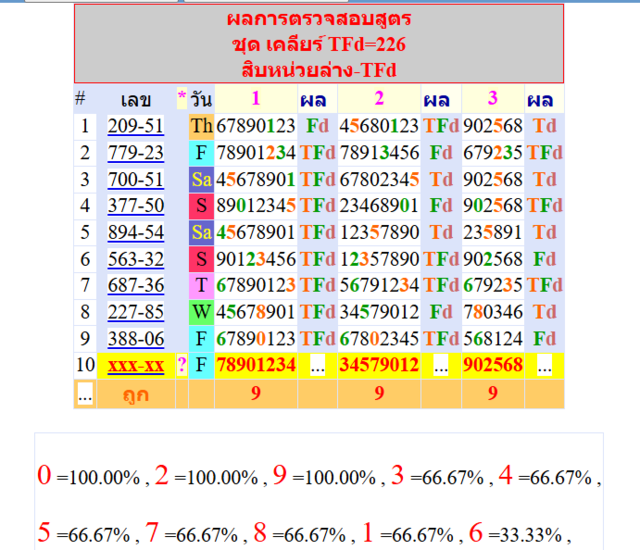Click 45680123 in row 1
The height and width of the screenshot is (550, 640).
(x=379, y=126)
